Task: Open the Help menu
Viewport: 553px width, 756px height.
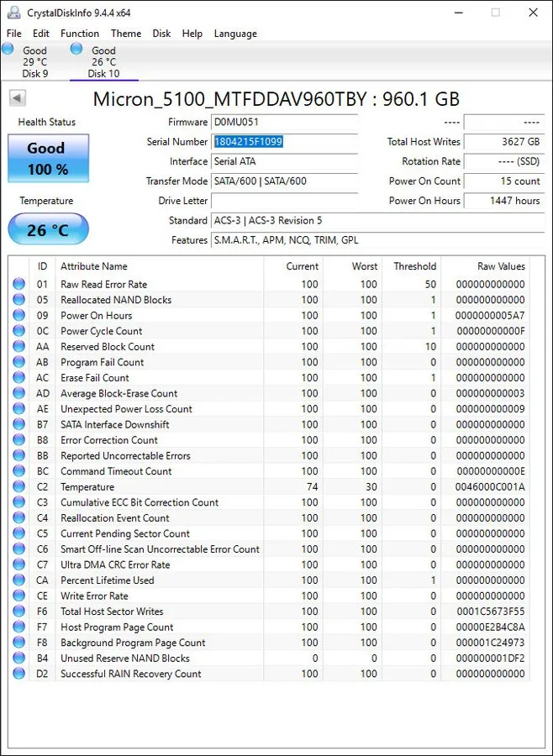Action: point(192,34)
